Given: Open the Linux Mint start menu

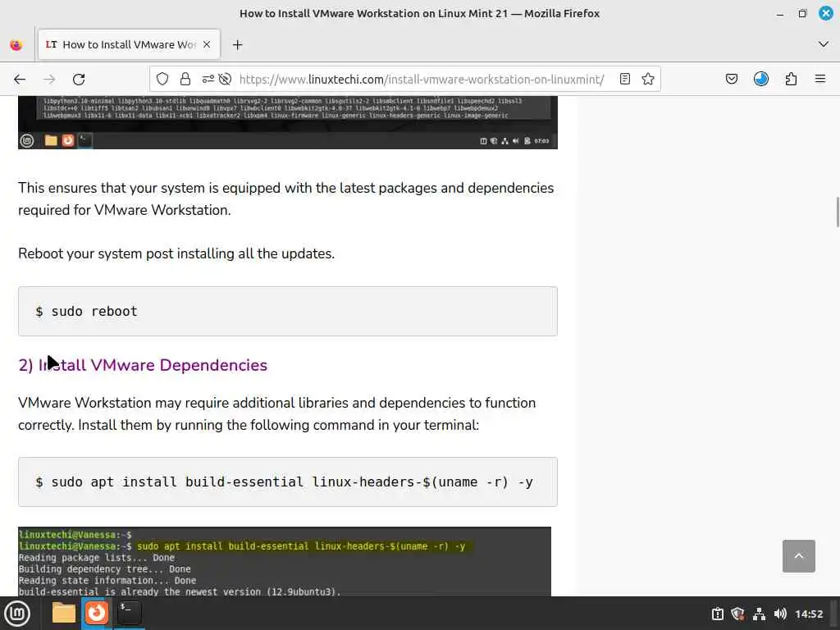Looking at the screenshot, I should pyautogui.click(x=17, y=614).
